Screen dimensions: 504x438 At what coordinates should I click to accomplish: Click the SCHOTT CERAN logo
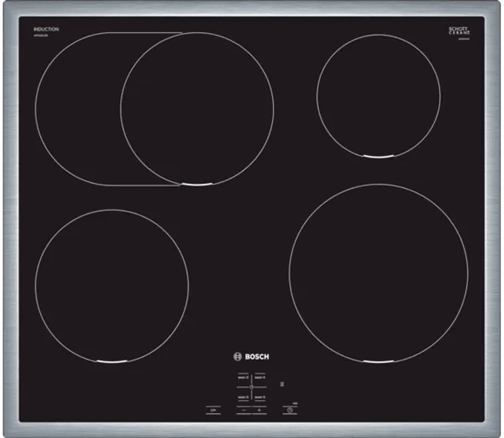(x=459, y=31)
